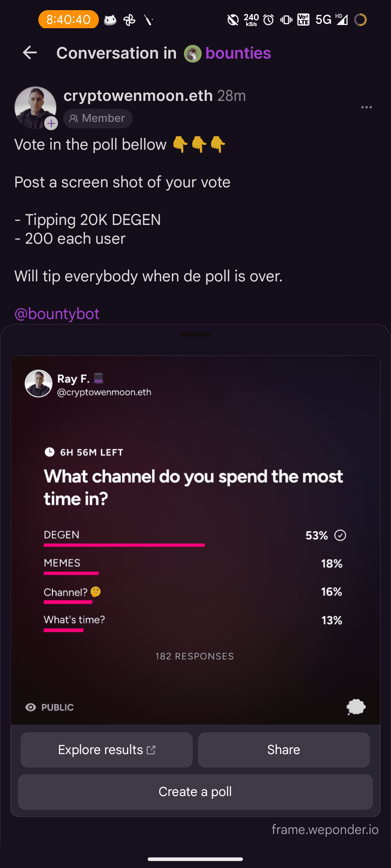The height and width of the screenshot is (868, 391).
Task: Tap Ray F. avatar in poll frame
Action: pyautogui.click(x=38, y=384)
